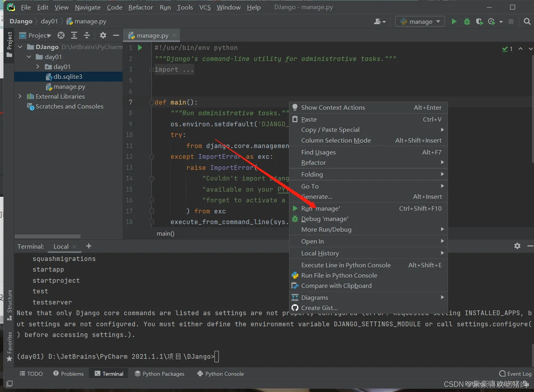Select Run File in Python Console
The image size is (534, 392).
coord(368,276)
